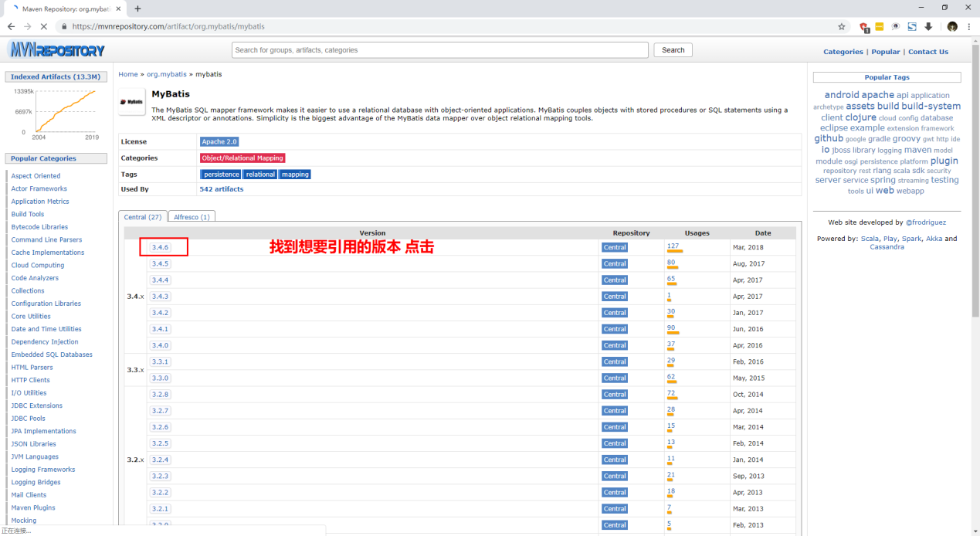Click the mapping tag
The height and width of the screenshot is (536, 980).
tap(295, 175)
